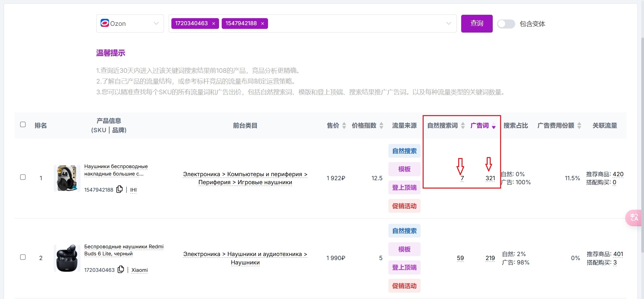The width and height of the screenshot is (644, 299).
Task: Click the Xiaomi brand link
Action: (140, 270)
